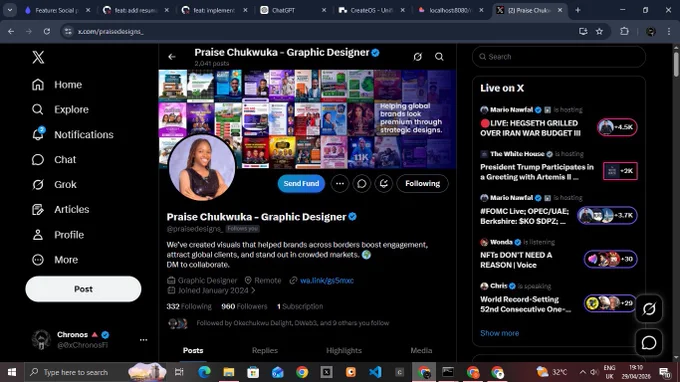Open a new browser tab
Screen dimensions: 680x382
pyautogui.click(x=578, y=10)
